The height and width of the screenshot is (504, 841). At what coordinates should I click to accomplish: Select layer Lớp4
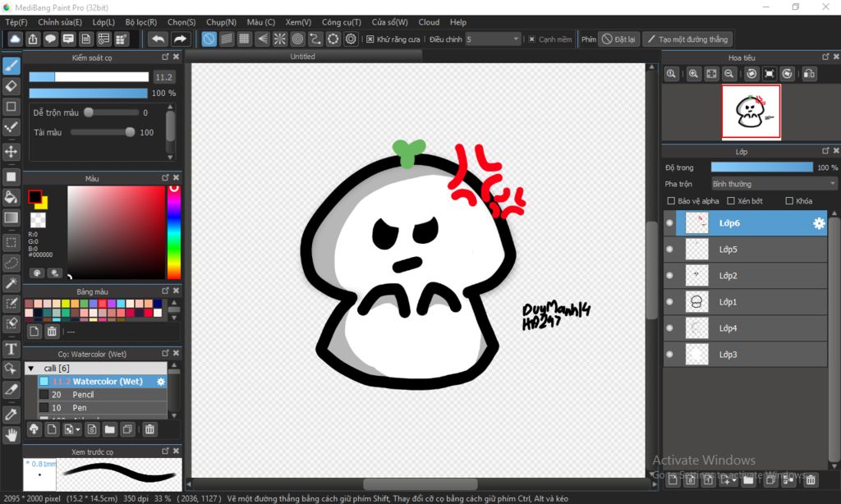pos(746,328)
